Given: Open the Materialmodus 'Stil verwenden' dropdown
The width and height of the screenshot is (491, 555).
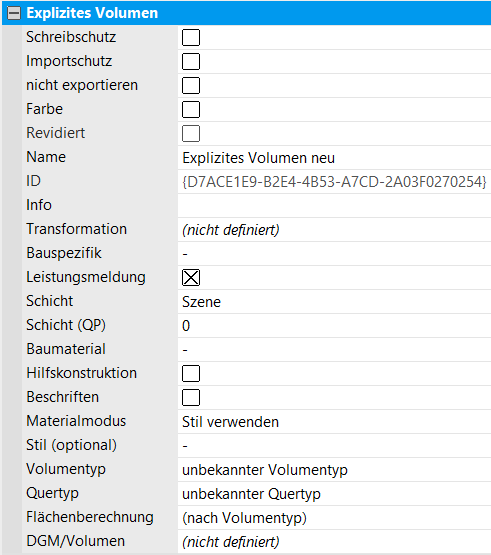Looking at the screenshot, I should 334,422.
